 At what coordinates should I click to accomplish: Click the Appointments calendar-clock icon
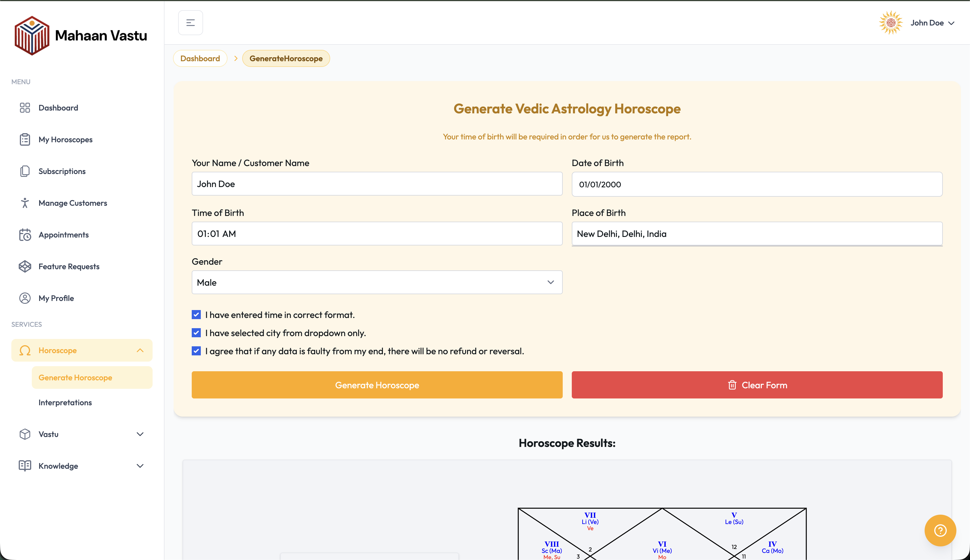tap(25, 235)
